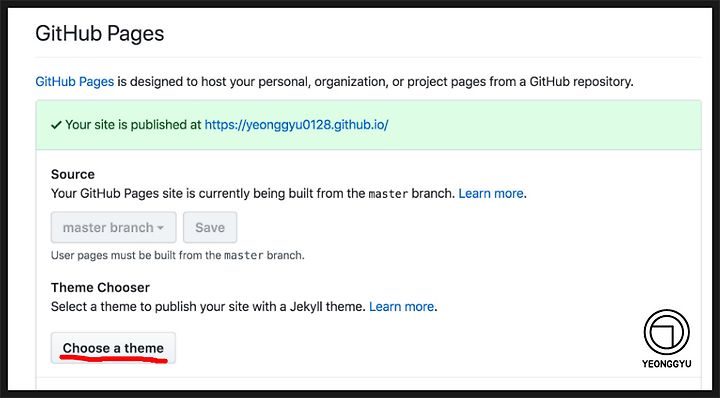720x398 pixels.
Task: Click the Theme Chooser section heading
Action: pyautogui.click(x=100, y=287)
